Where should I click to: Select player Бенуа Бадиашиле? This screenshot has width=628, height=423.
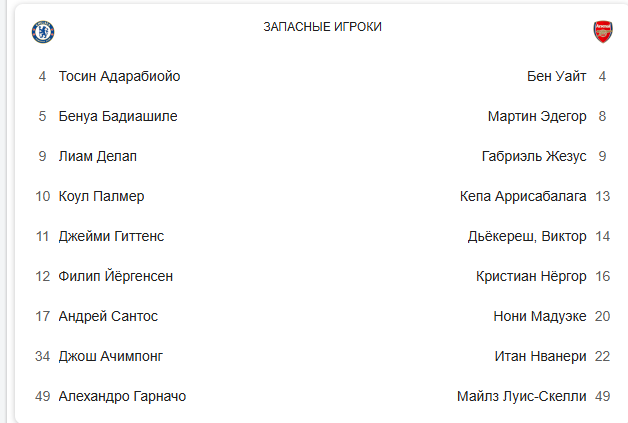tap(117, 116)
